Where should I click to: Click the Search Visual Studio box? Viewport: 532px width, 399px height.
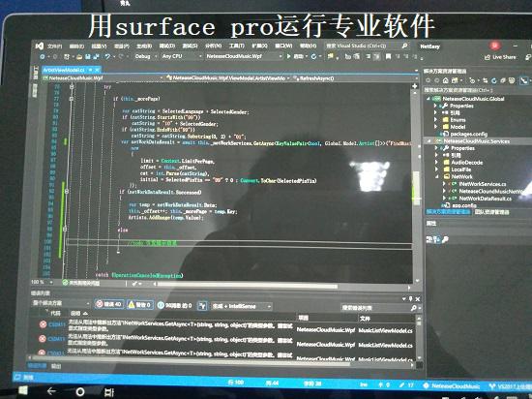pos(367,46)
